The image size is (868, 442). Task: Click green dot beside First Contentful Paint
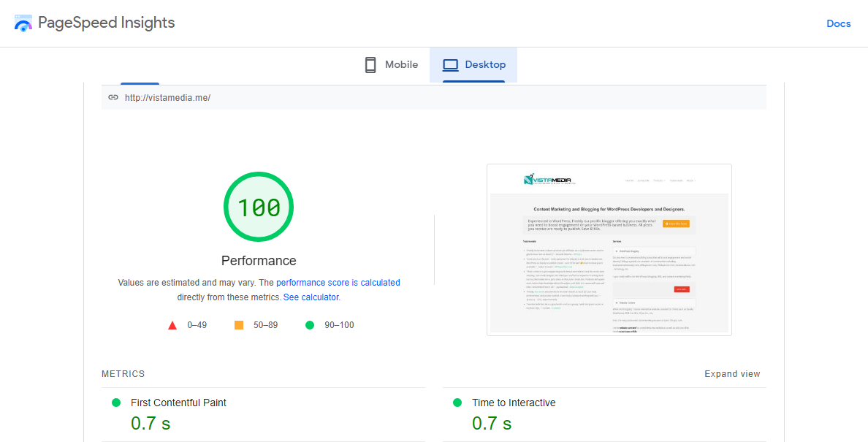pyautogui.click(x=116, y=403)
